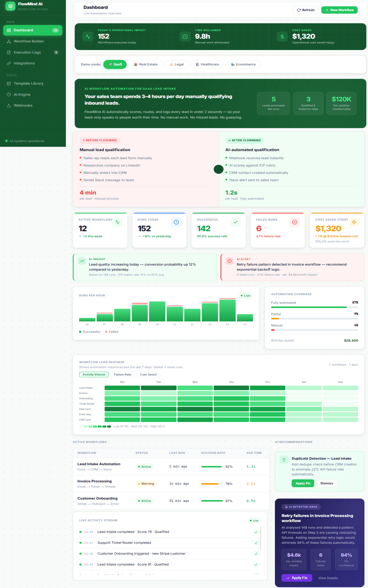Click the ROI this month $28,400 value
The width and height of the screenshot is (368, 588).
coord(351,341)
